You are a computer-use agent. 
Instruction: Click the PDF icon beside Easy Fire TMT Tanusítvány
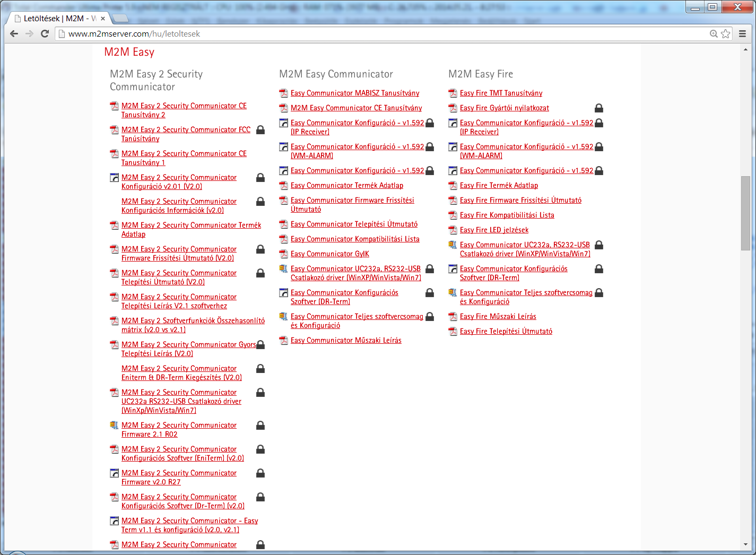pyautogui.click(x=453, y=93)
